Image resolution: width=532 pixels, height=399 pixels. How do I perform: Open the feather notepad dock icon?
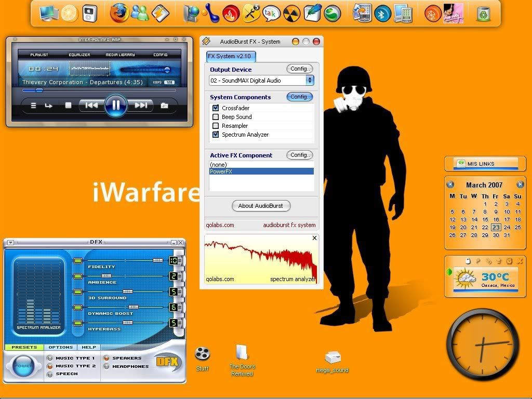[x=312, y=13]
